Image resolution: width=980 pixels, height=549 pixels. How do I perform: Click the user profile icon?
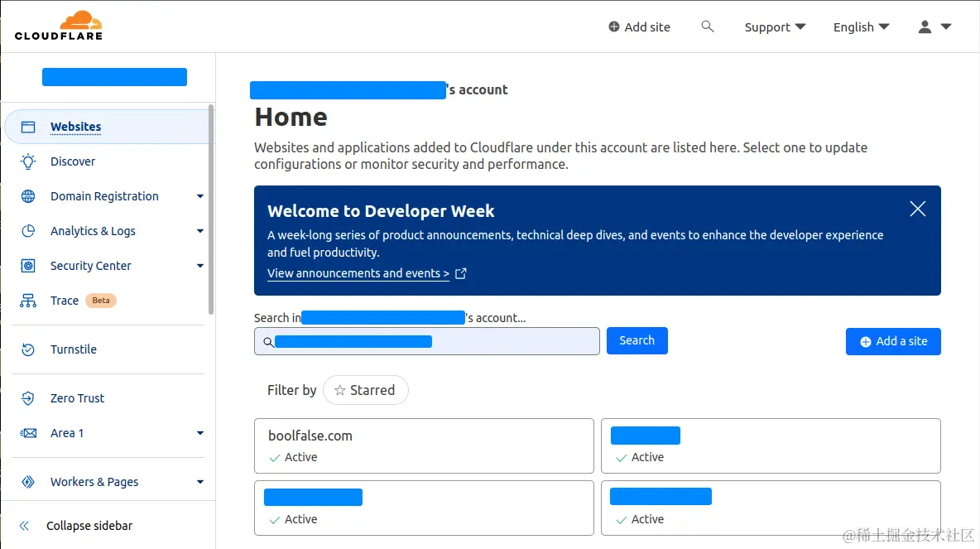tap(925, 26)
